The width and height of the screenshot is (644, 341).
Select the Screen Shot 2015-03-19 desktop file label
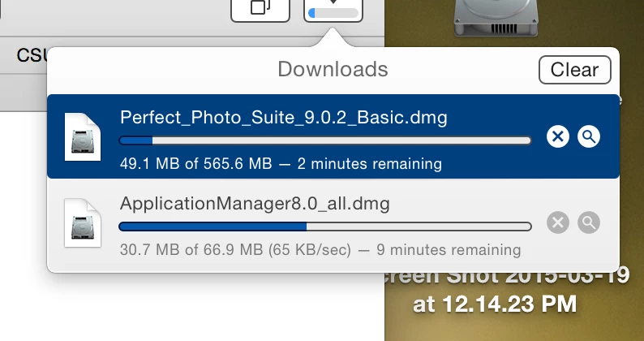coord(506,291)
